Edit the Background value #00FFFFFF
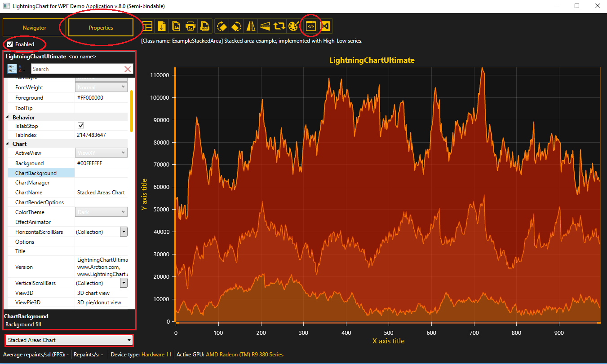 click(x=102, y=163)
